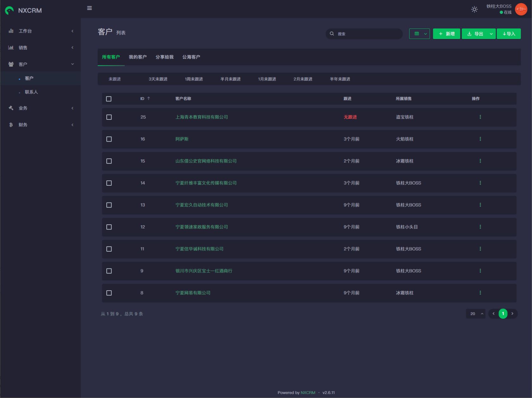Viewport: 532px width, 398px height.
Task: Check the box for customer ID 16
Action: pyautogui.click(x=109, y=139)
